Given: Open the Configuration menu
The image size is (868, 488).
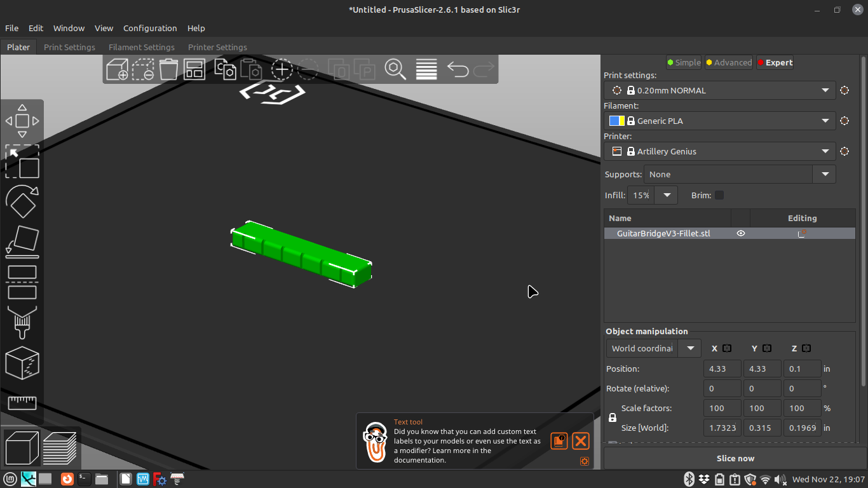Looking at the screenshot, I should (x=150, y=28).
